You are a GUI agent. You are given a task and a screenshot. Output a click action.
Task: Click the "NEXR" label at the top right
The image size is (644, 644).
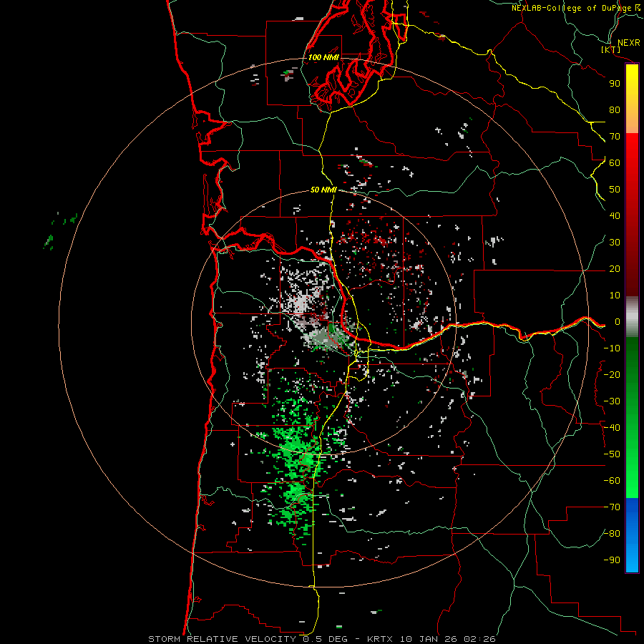[x=629, y=43]
